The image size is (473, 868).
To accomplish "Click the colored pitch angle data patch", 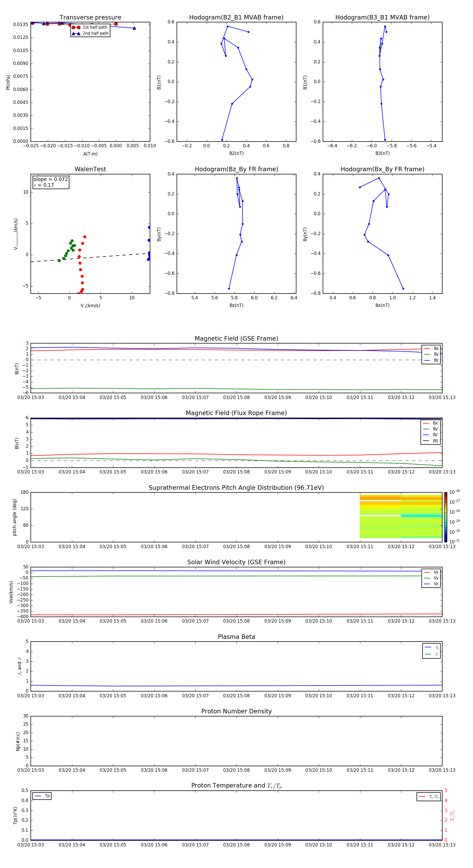I will (401, 516).
